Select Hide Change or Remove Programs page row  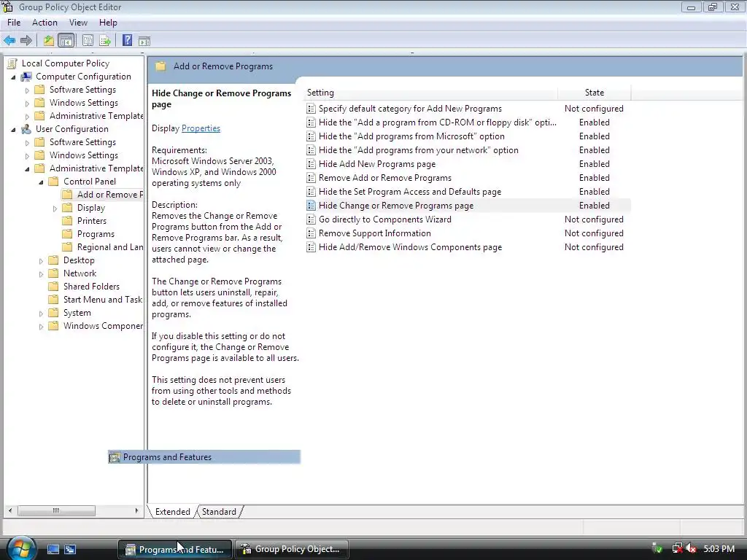point(468,205)
